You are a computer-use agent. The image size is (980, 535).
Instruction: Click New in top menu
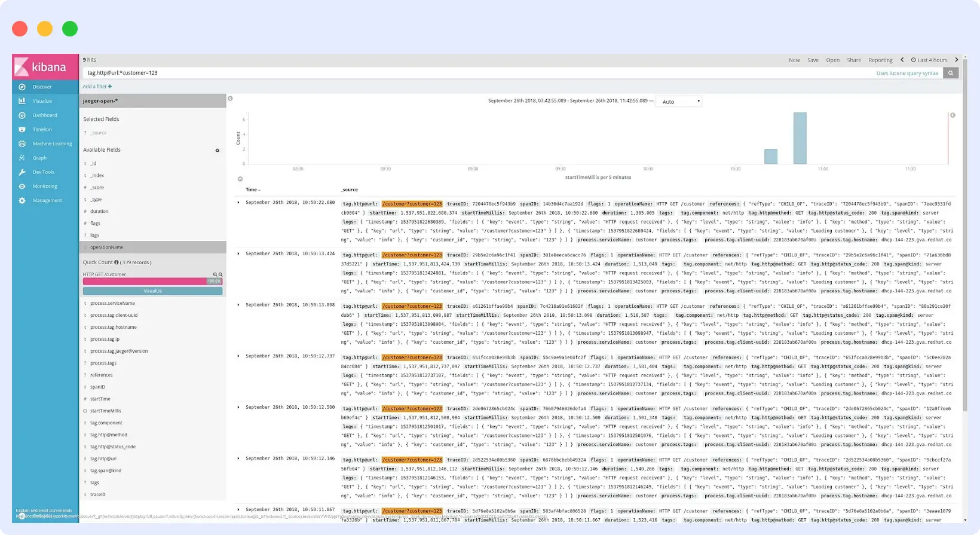pos(794,60)
